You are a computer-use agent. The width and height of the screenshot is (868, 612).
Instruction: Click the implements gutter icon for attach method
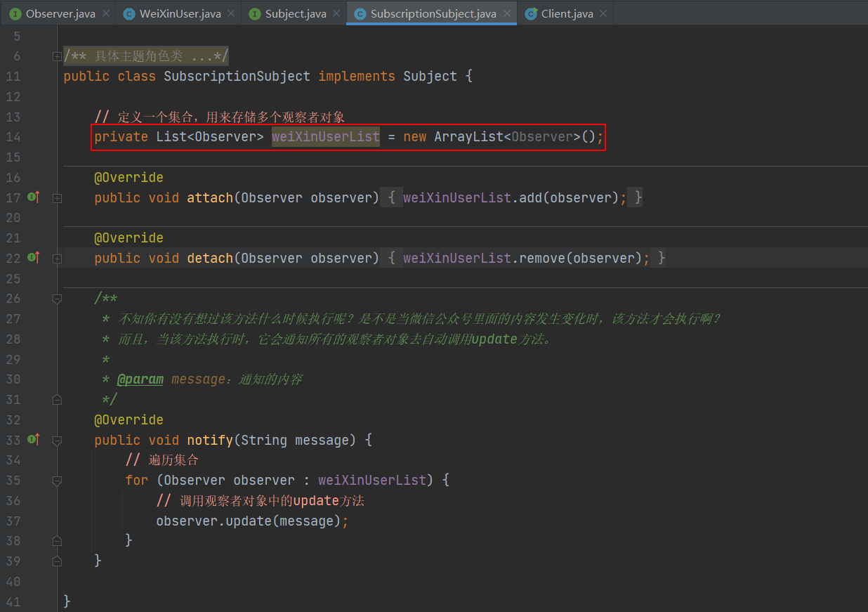[x=33, y=197]
